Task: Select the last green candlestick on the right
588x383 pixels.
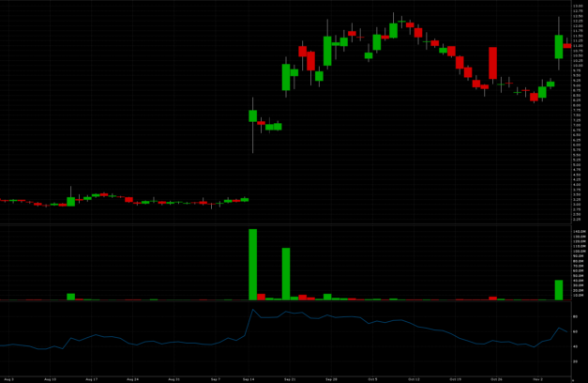Action: 559,47
